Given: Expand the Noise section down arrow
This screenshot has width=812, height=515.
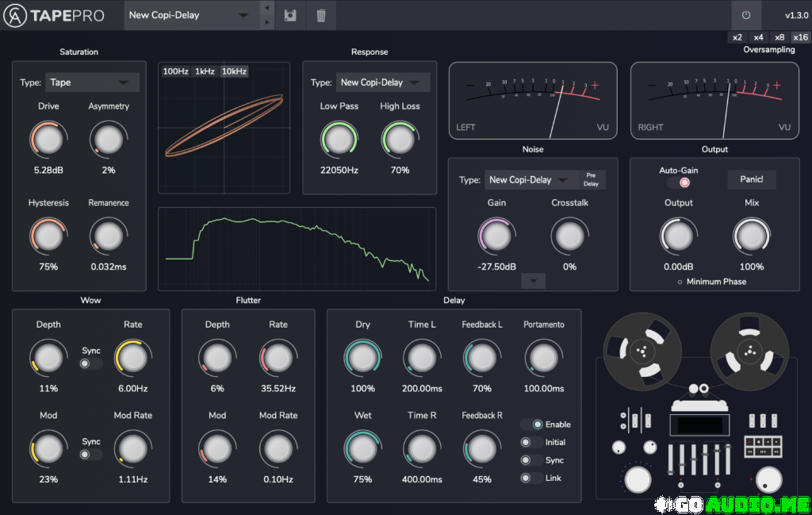Looking at the screenshot, I should click(x=533, y=281).
